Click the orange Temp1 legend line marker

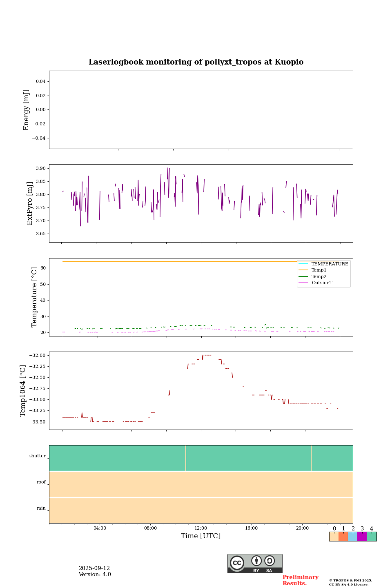(x=303, y=270)
